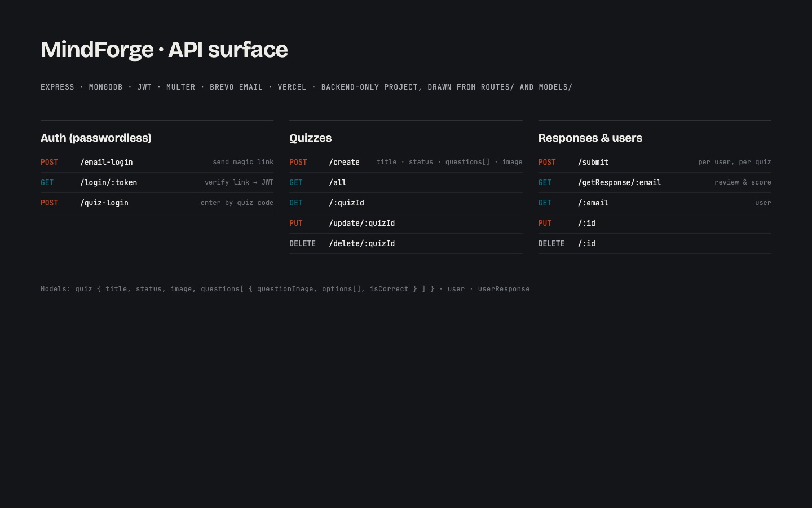Click the POST label beside /quiz-login

[49, 203]
